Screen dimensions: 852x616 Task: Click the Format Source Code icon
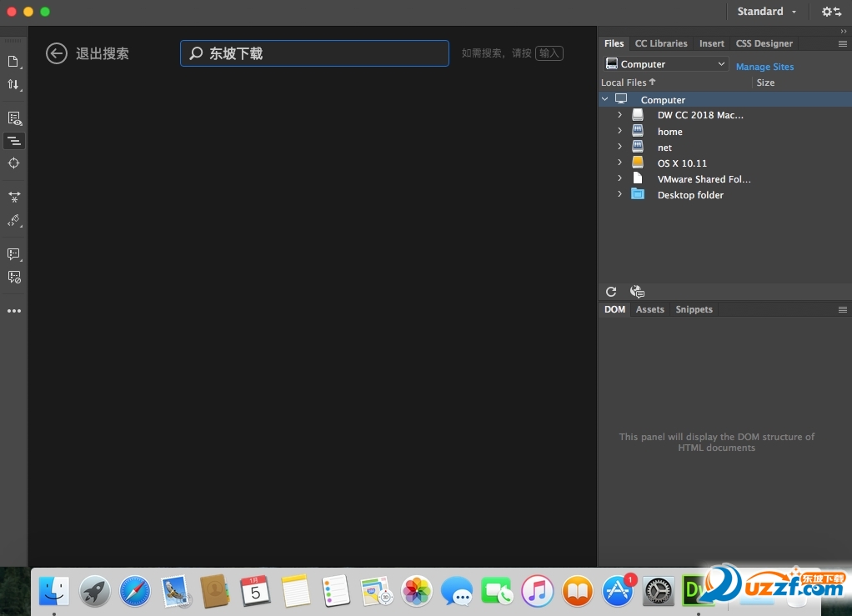tap(14, 221)
